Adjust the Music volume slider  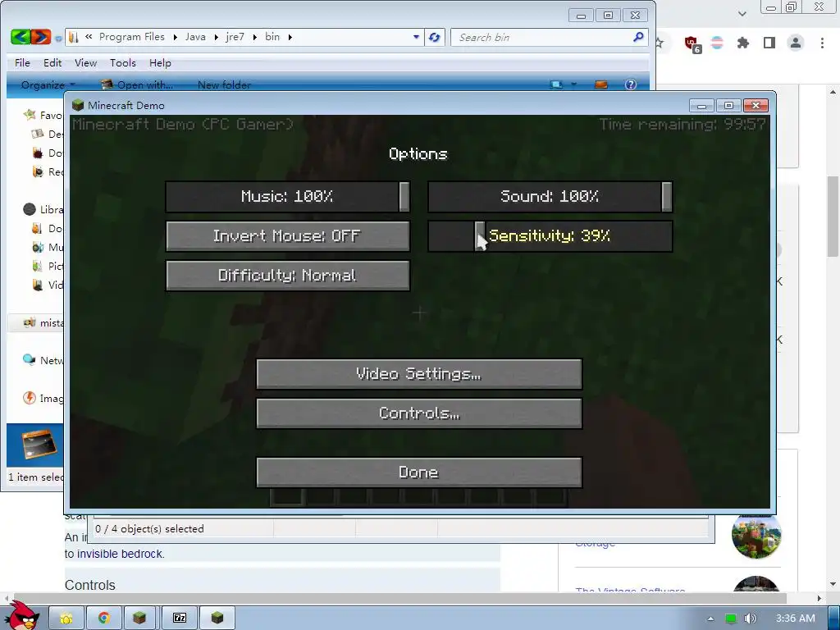(288, 197)
